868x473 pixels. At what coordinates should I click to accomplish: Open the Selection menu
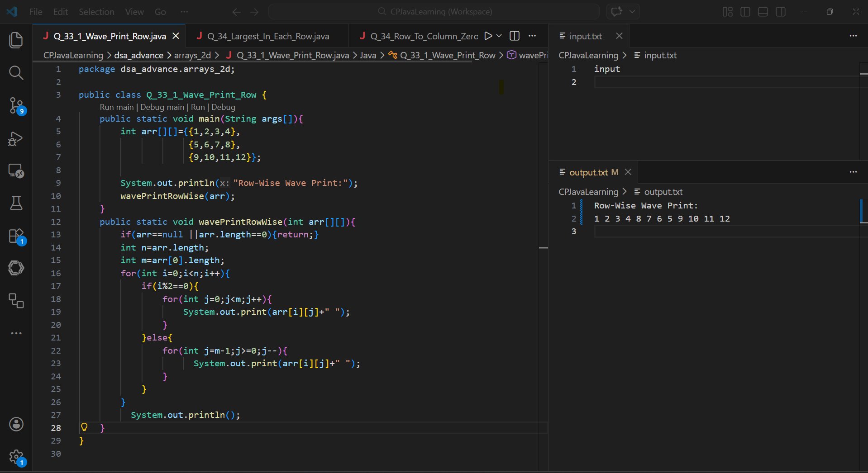point(96,12)
